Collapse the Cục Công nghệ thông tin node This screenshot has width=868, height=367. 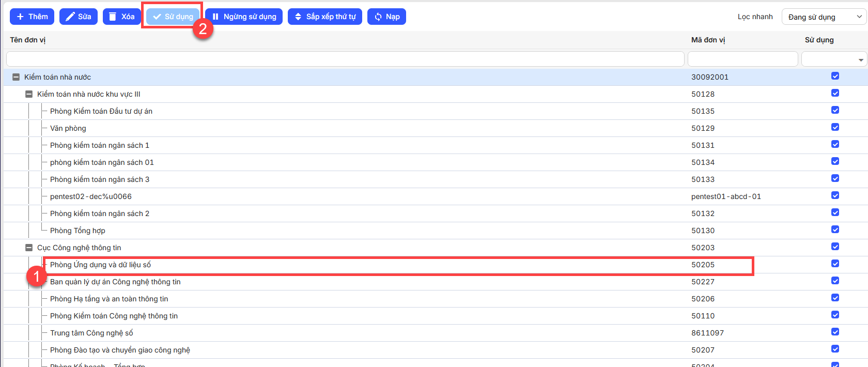pyautogui.click(x=29, y=248)
